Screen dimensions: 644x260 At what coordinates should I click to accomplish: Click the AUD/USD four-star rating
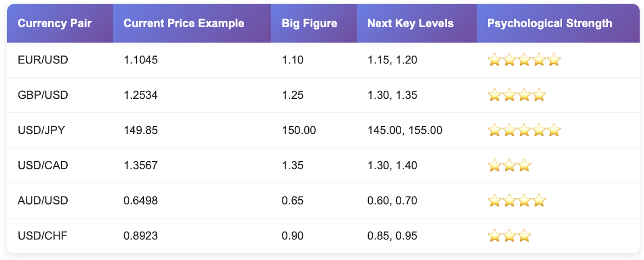[x=516, y=201]
